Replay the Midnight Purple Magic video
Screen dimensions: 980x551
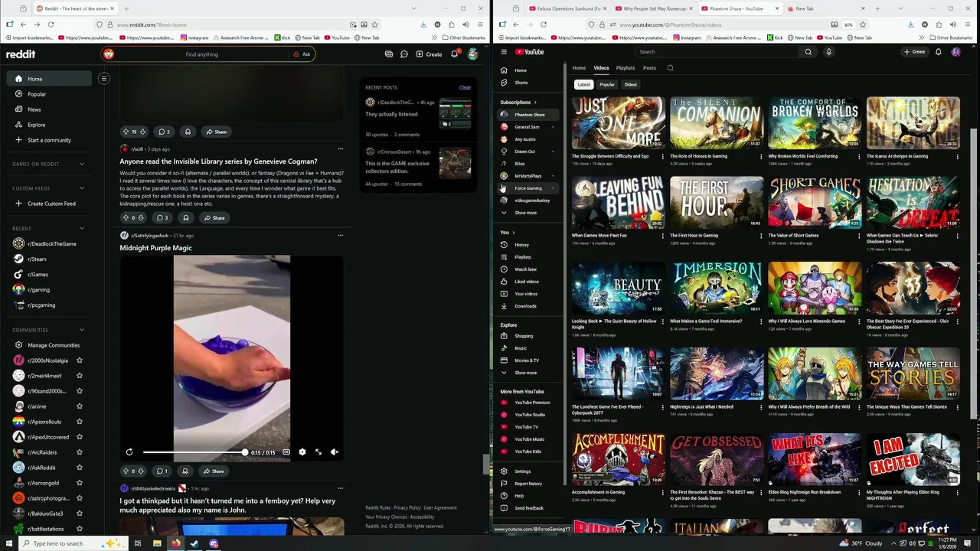[129, 452]
